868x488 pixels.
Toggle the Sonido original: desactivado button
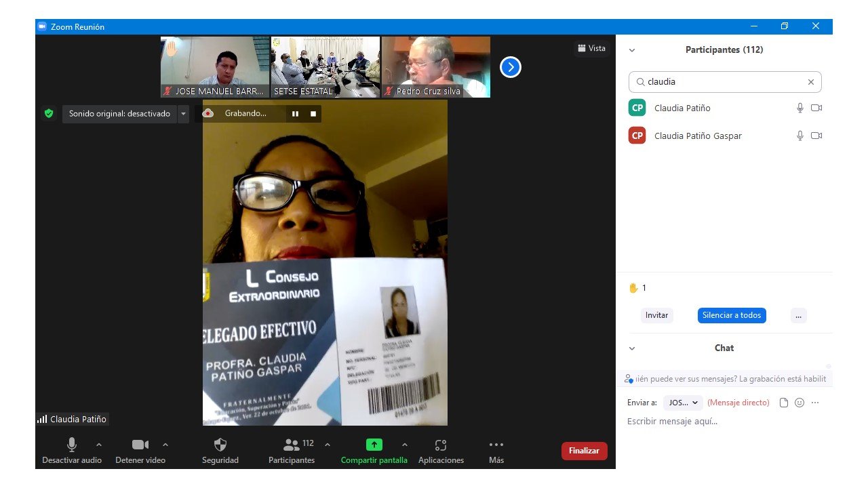[x=119, y=114]
